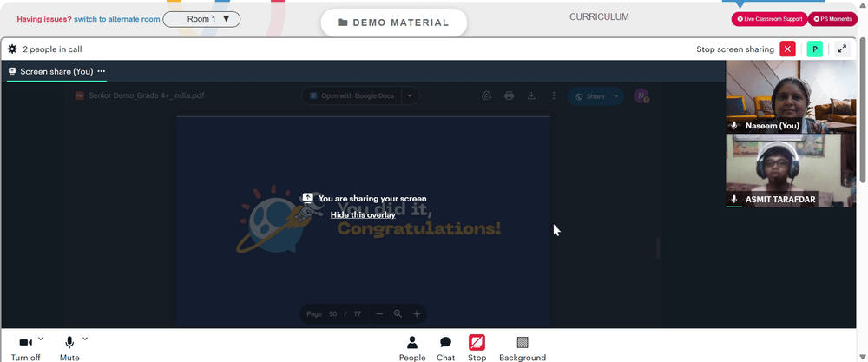Switch to CURRICULUM tab
The image size is (868, 362).
click(599, 17)
